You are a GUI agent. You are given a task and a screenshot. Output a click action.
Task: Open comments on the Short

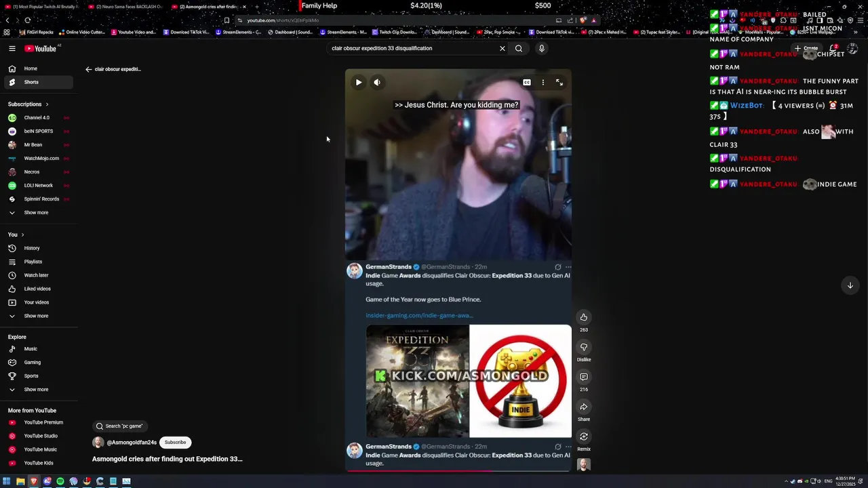pyautogui.click(x=583, y=377)
